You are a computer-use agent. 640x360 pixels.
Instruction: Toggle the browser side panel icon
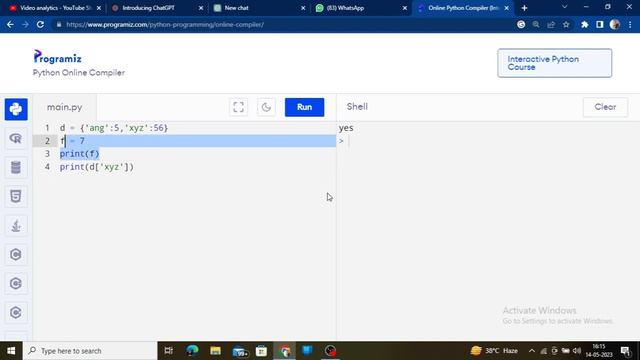(x=600, y=24)
